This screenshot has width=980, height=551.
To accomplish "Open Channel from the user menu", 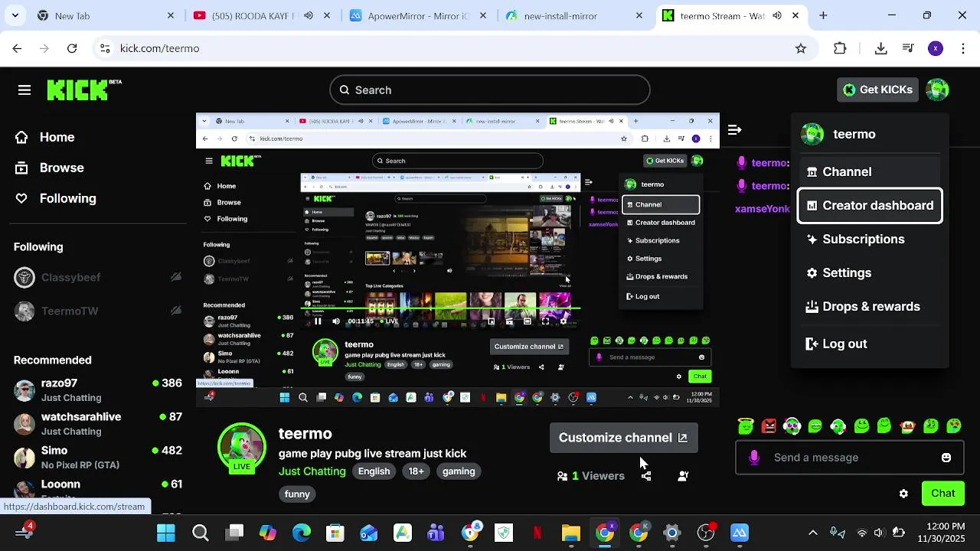I will 870,171.
